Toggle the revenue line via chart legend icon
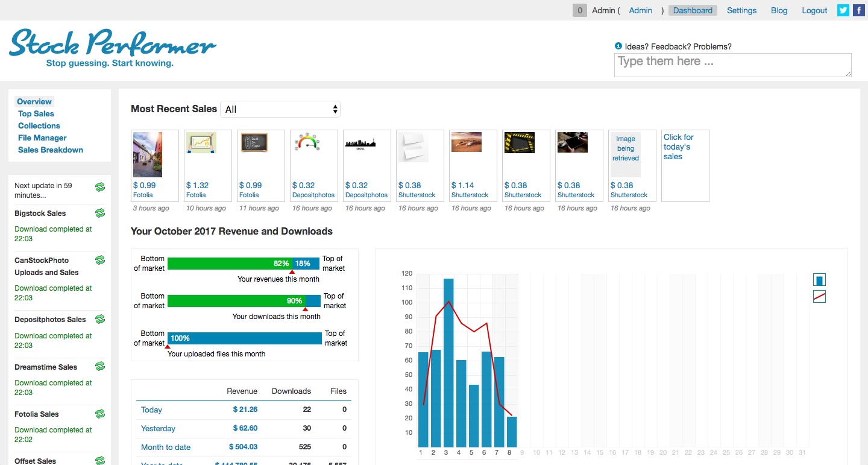The height and width of the screenshot is (465, 868). [819, 296]
